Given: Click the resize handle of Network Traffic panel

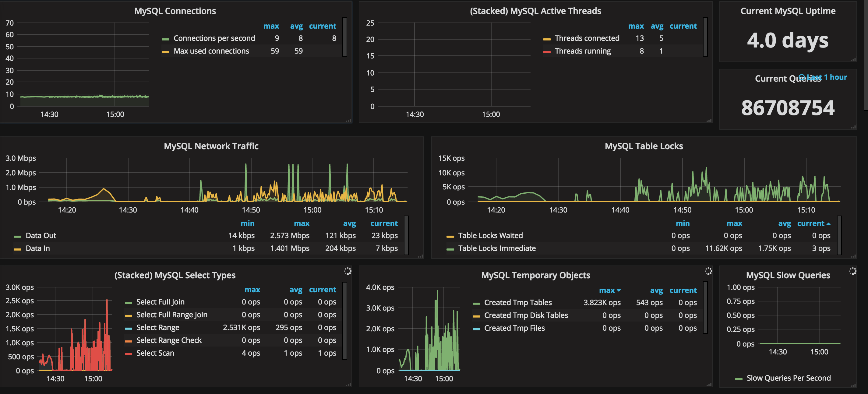Looking at the screenshot, I should click(421, 256).
